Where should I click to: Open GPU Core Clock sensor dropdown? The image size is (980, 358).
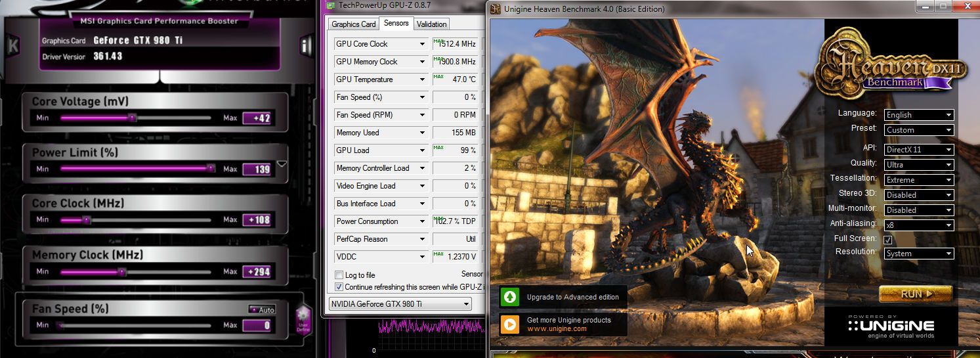click(x=423, y=44)
